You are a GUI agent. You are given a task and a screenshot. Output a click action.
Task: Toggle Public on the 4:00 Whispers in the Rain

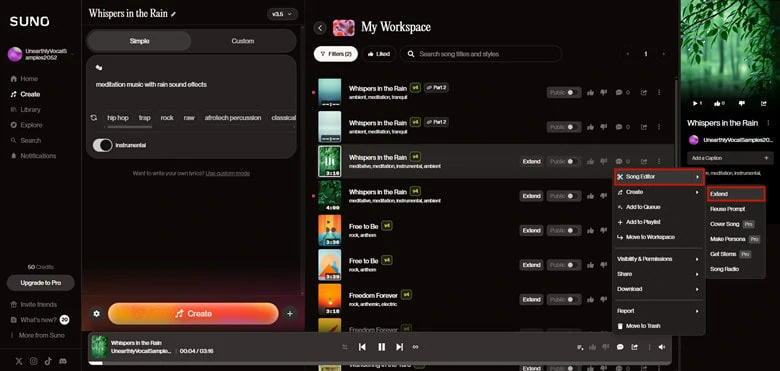click(x=564, y=196)
